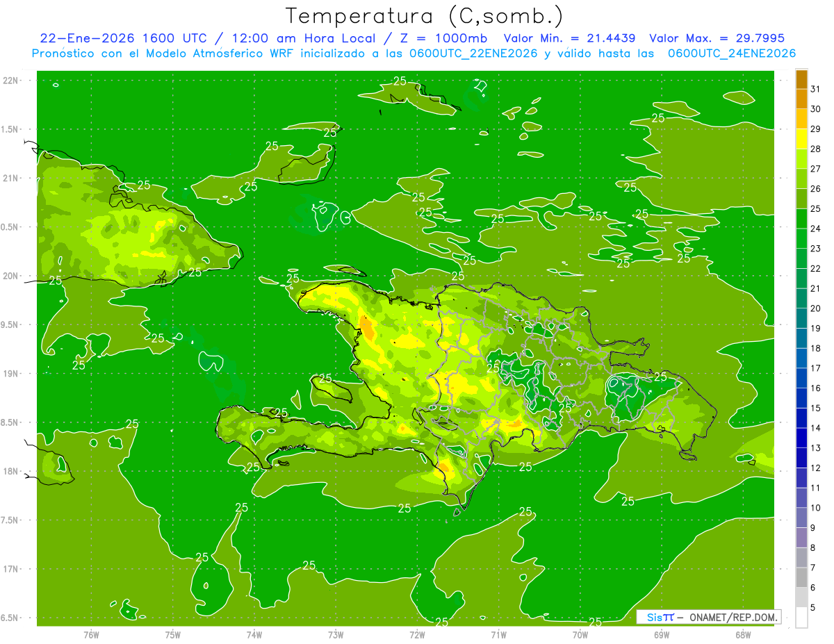834x644 pixels.
Task: Click the "17N" latitude label
Action: pyautogui.click(x=11, y=569)
